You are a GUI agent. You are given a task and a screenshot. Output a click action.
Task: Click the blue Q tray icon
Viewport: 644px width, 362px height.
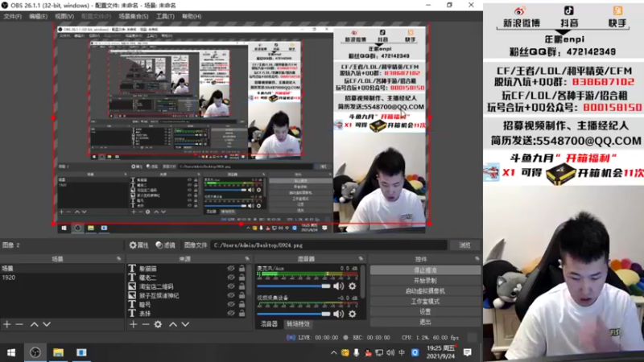tap(415, 352)
